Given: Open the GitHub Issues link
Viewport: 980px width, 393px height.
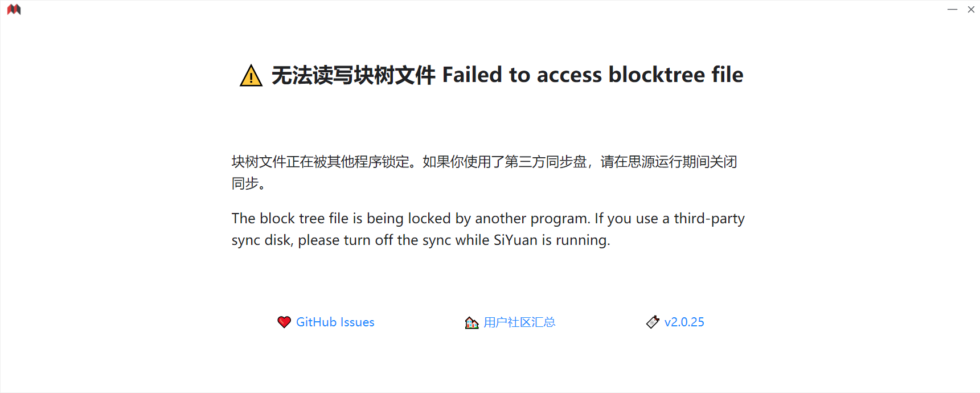Looking at the screenshot, I should (335, 322).
